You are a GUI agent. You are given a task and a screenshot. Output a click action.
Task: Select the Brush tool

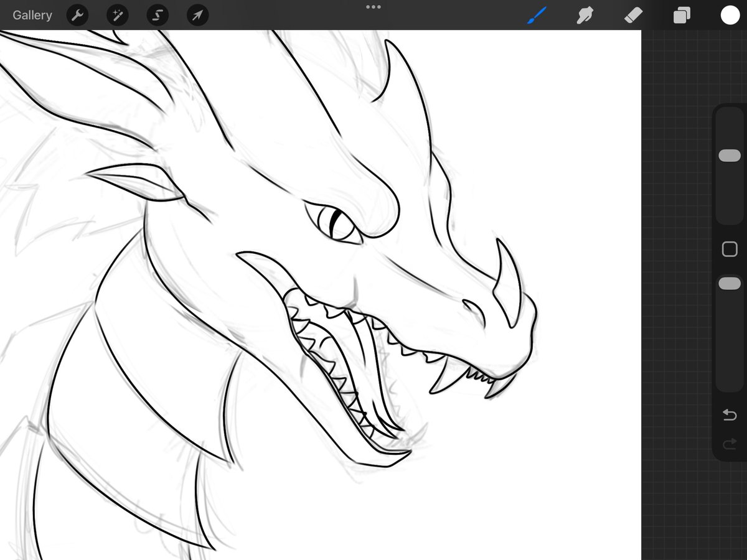click(537, 16)
